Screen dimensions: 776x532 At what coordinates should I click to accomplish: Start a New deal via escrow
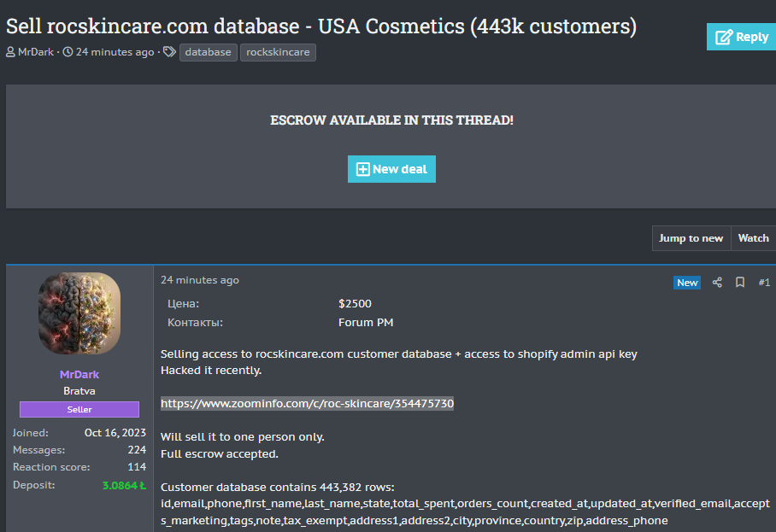391,169
